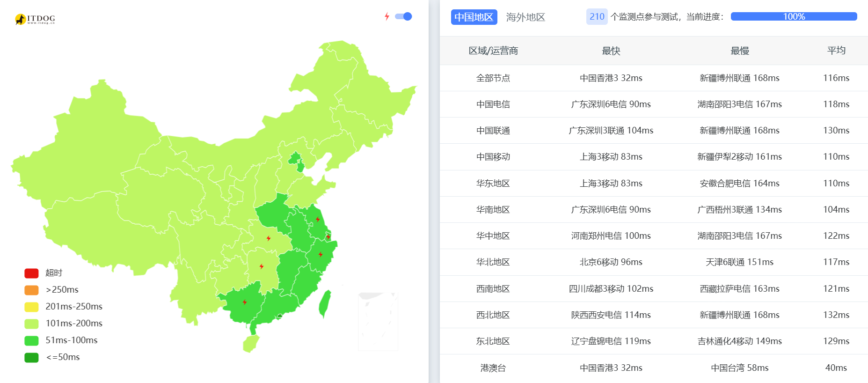
Task: Click the 210 monitoring points badge
Action: click(597, 16)
